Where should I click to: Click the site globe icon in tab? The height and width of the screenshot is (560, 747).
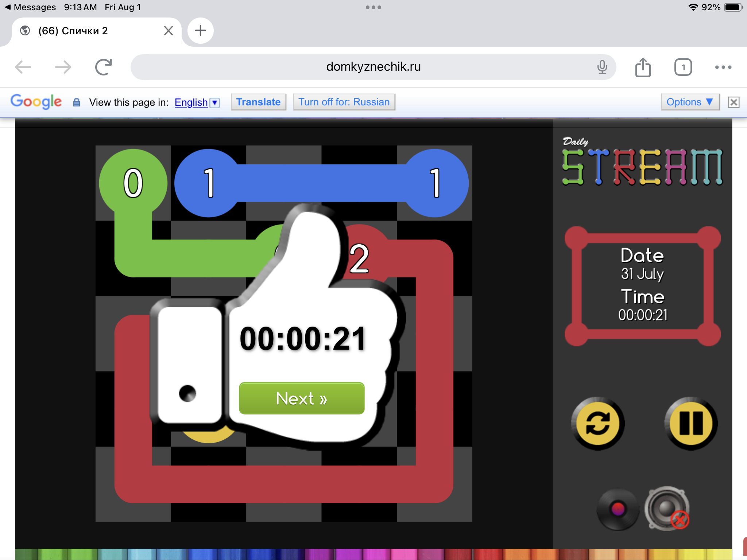click(25, 31)
